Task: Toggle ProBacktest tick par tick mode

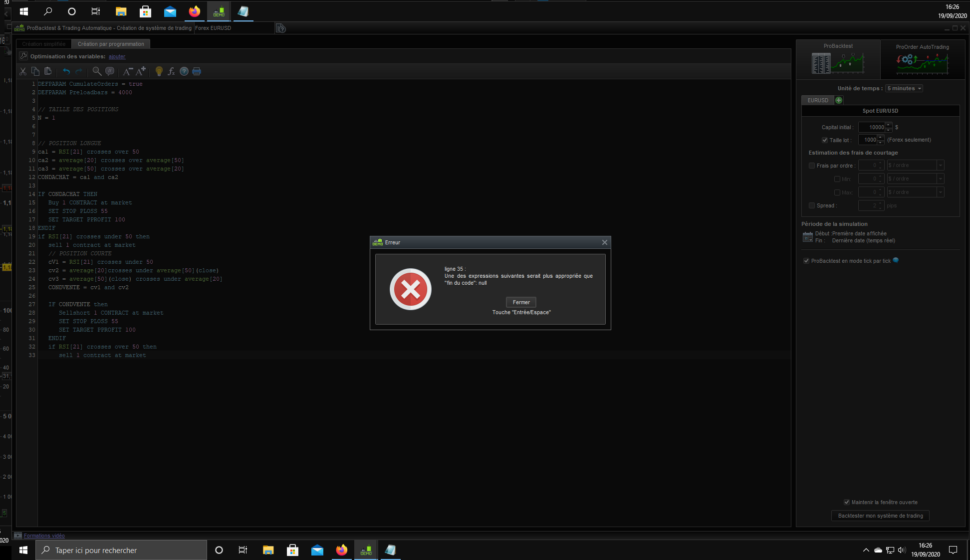Action: pos(806,261)
